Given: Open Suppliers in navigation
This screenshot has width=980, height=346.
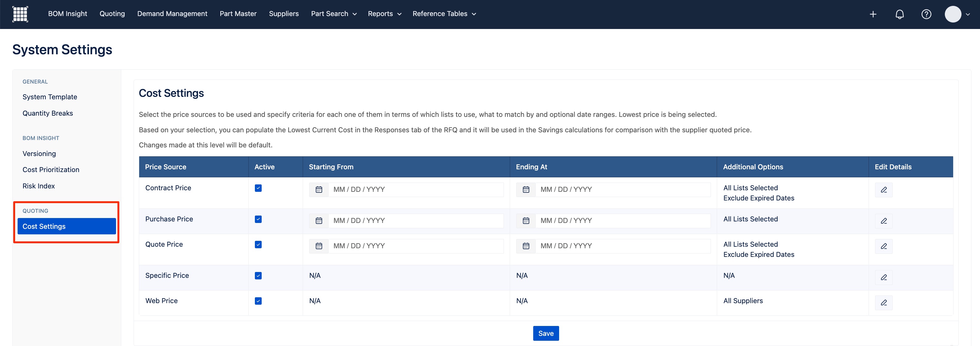Looking at the screenshot, I should (284, 14).
